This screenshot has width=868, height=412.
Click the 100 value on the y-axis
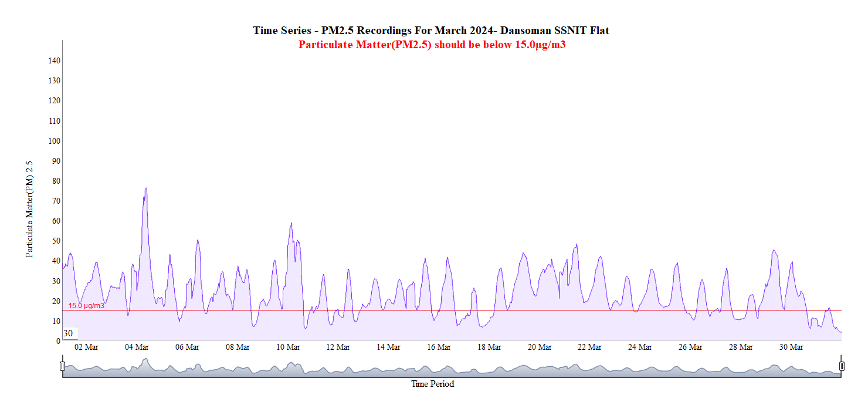[x=54, y=141]
